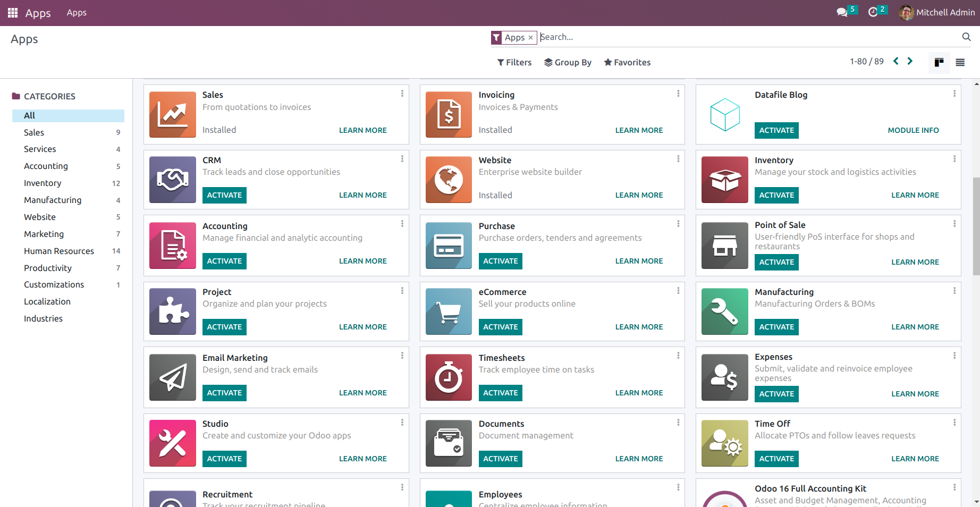
Task: Click the Purchase card icon
Action: [449, 246]
